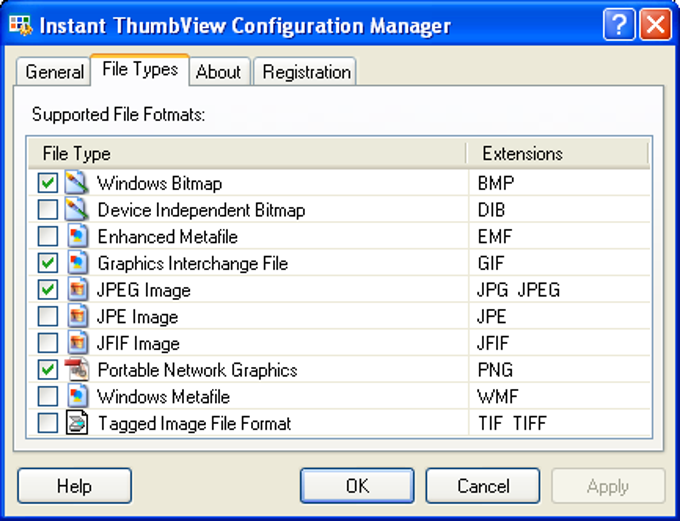Check the JFIF Image checkbox
The width and height of the screenshot is (680, 521).
click(47, 343)
